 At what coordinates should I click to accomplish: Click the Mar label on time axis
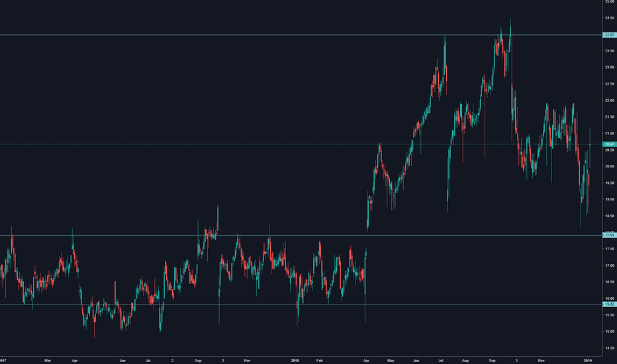48,361
